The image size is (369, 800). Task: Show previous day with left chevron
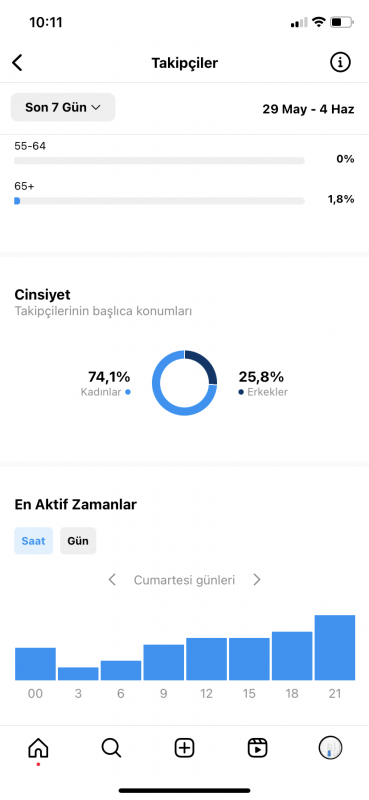[112, 580]
